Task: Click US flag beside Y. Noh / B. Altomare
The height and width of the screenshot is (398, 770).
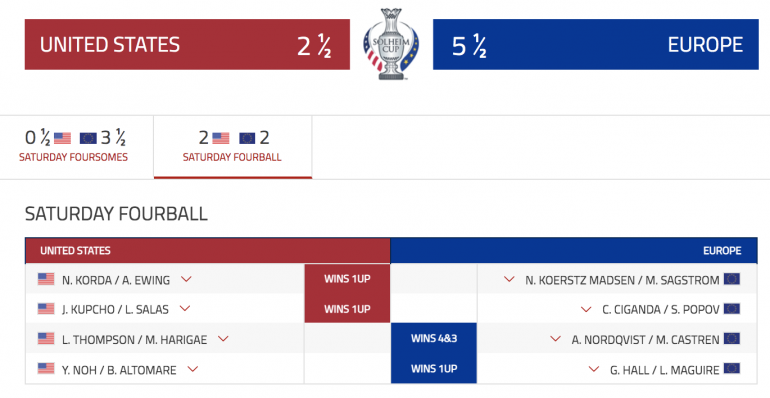Action: (46, 369)
